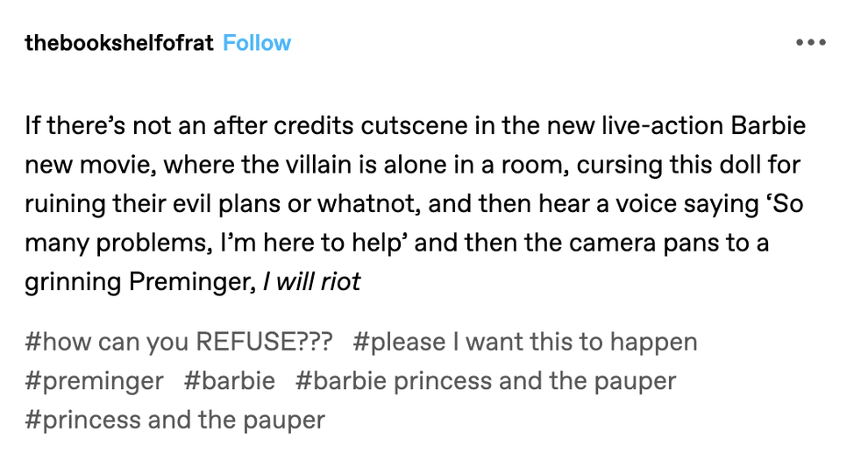Viewport: 868px width, 460px height.
Task: Browse the standalone #barbie tag
Action: click(x=229, y=381)
